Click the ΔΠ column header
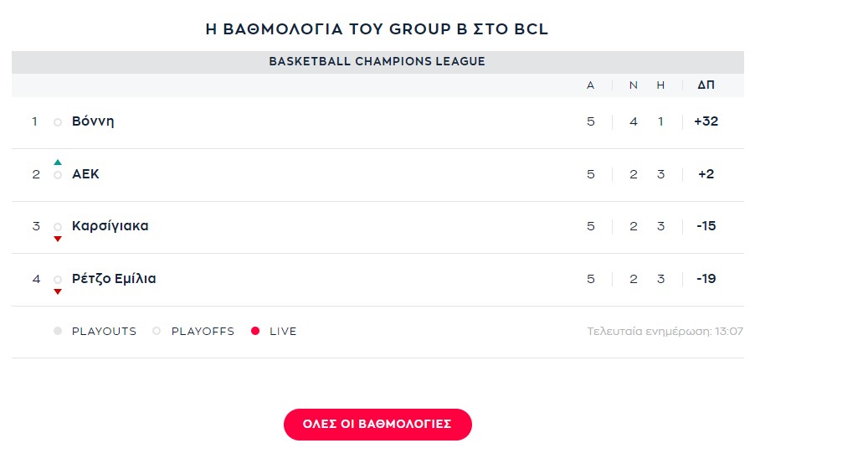The image size is (868, 469). point(706,85)
